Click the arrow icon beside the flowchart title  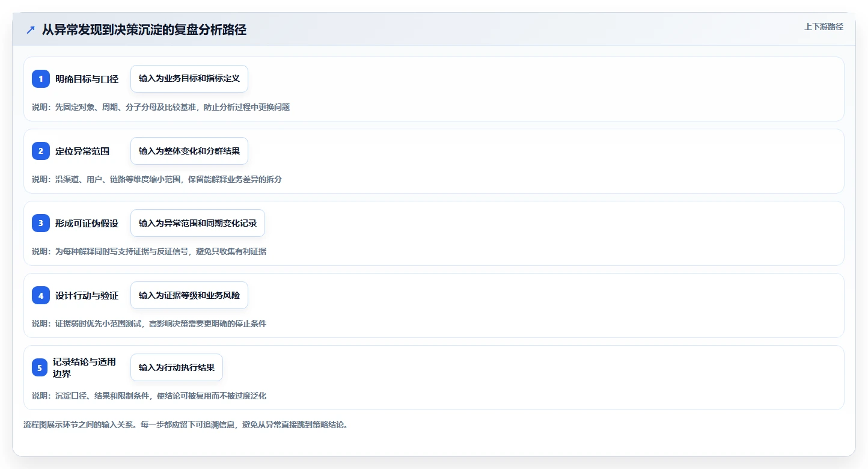click(31, 30)
